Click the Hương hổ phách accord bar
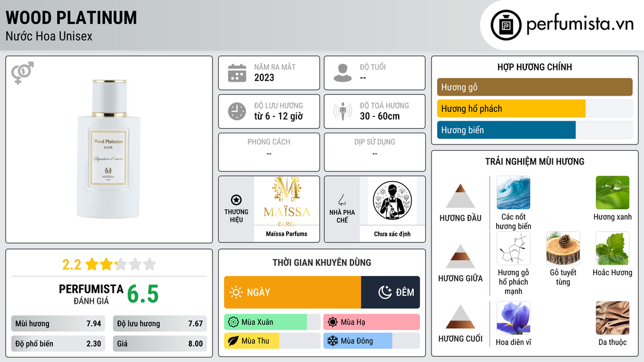644x362 pixels. [535, 109]
